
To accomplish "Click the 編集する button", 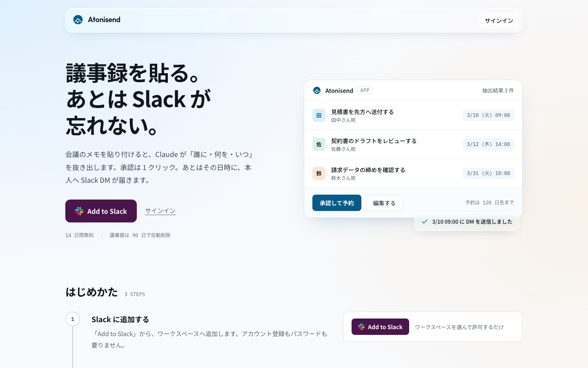I will (x=385, y=203).
